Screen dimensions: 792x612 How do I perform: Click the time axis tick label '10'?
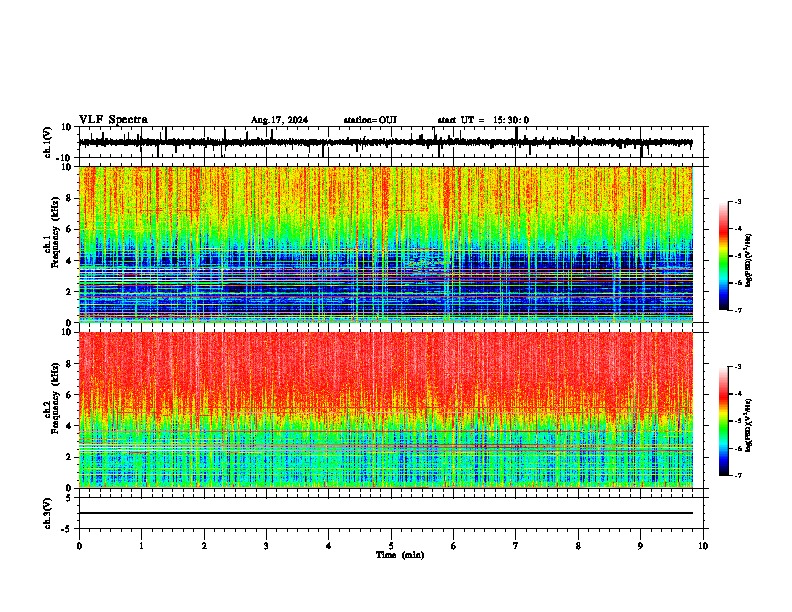coord(703,546)
